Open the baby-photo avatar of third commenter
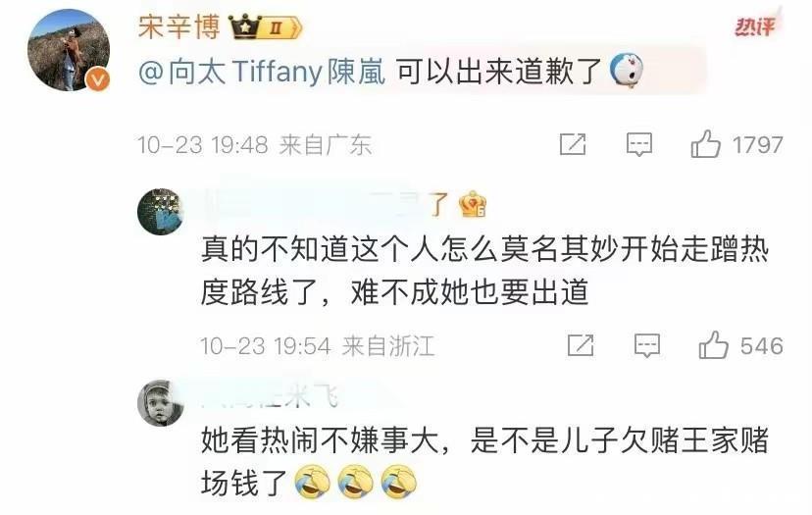 click(161, 403)
